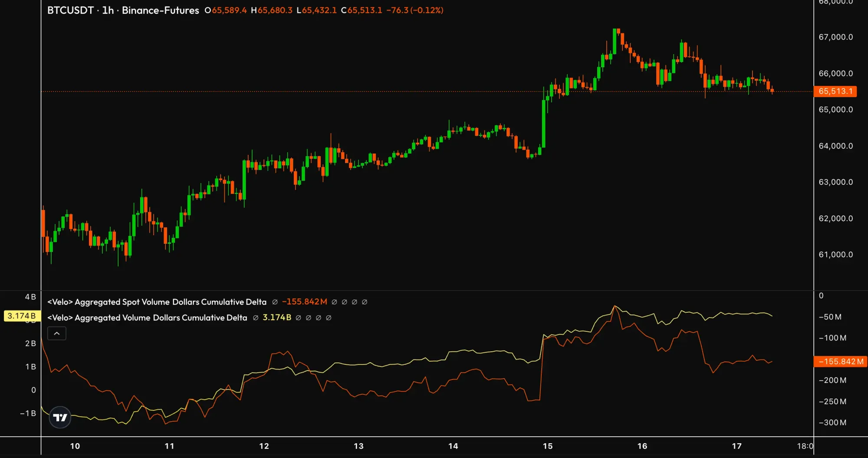Click the date label 14 on time axis
Viewport: 868px width, 458px height.
[x=453, y=446]
